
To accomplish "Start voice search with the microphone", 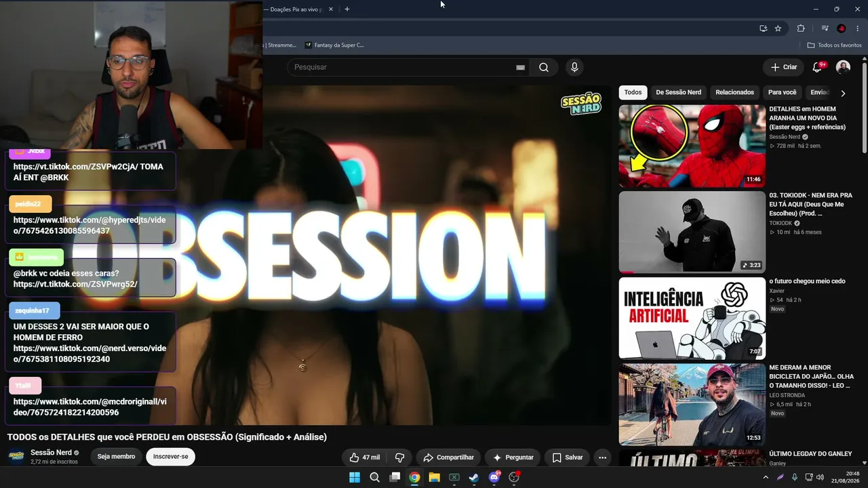I will tap(574, 67).
